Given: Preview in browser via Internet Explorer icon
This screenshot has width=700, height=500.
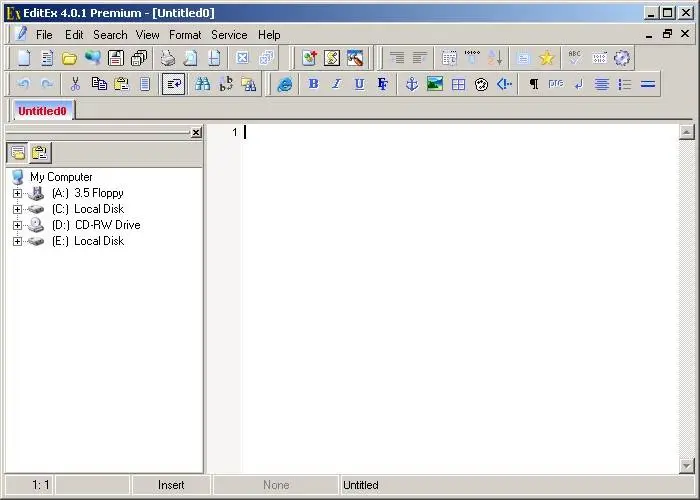Looking at the screenshot, I should pyautogui.click(x=285, y=84).
